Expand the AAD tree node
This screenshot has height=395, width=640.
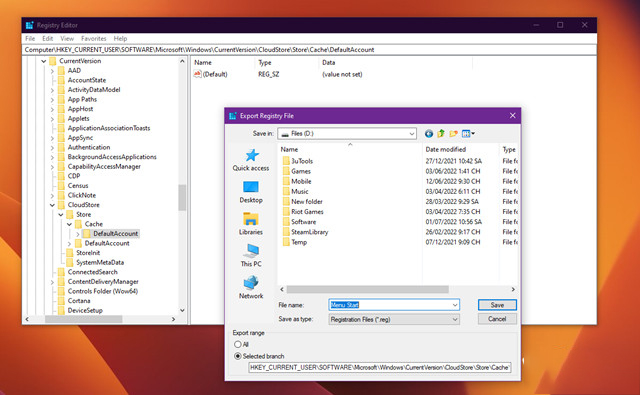52,71
